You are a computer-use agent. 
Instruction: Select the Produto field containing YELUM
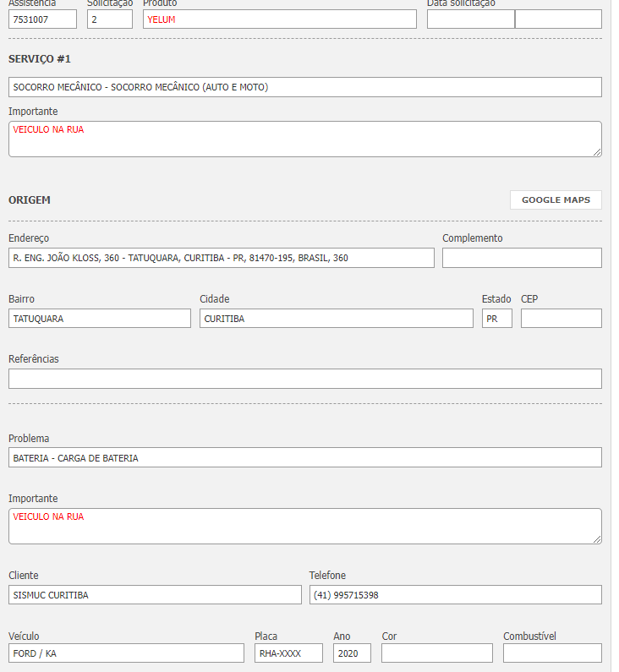(279, 19)
